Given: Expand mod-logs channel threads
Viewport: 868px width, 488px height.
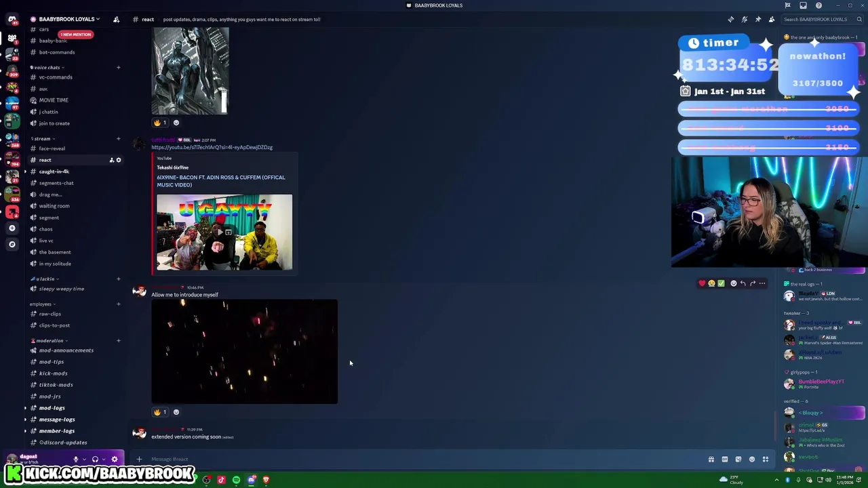Looking at the screenshot, I should 25,408.
